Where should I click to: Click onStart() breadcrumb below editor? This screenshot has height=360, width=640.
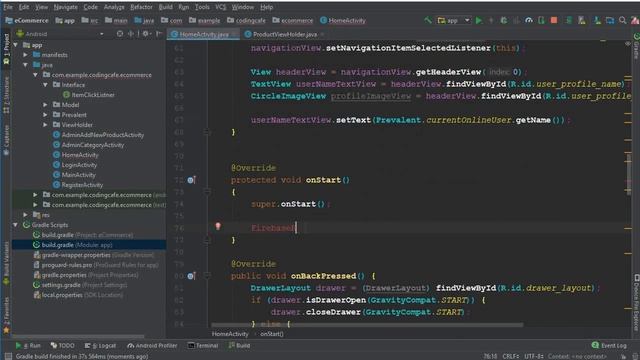click(x=272, y=334)
